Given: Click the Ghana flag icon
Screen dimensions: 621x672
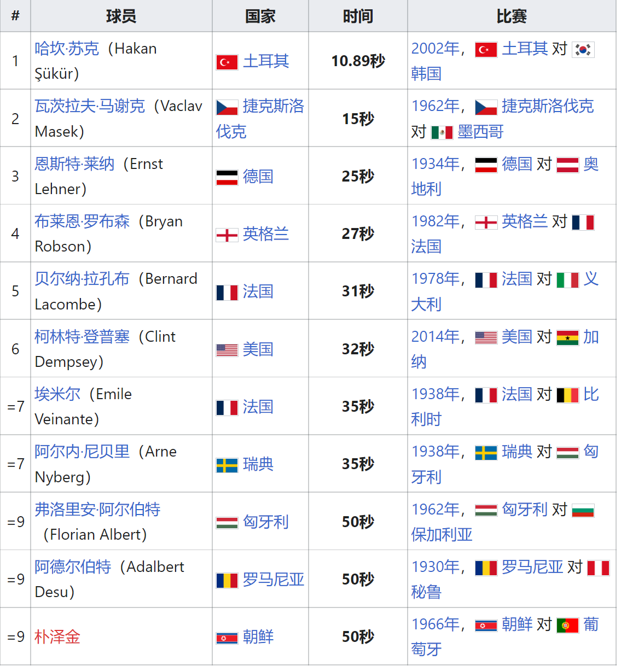Looking at the screenshot, I should pyautogui.click(x=567, y=338).
